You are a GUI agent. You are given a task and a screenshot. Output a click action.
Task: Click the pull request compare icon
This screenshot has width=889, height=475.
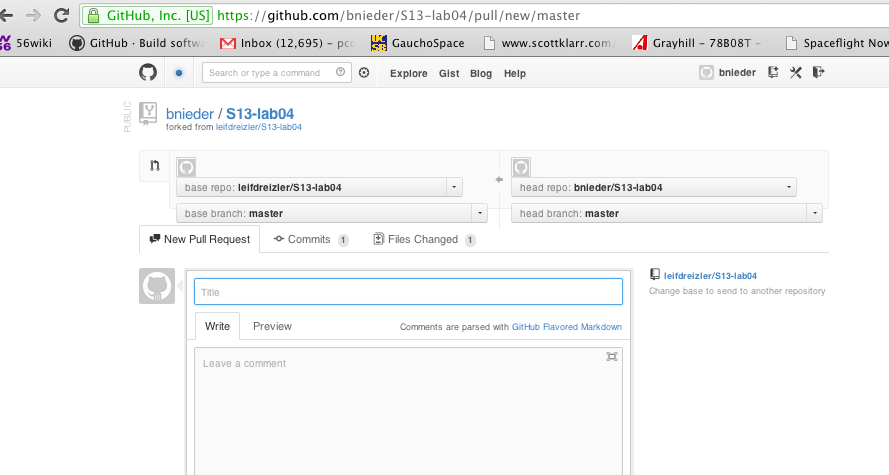tap(155, 166)
